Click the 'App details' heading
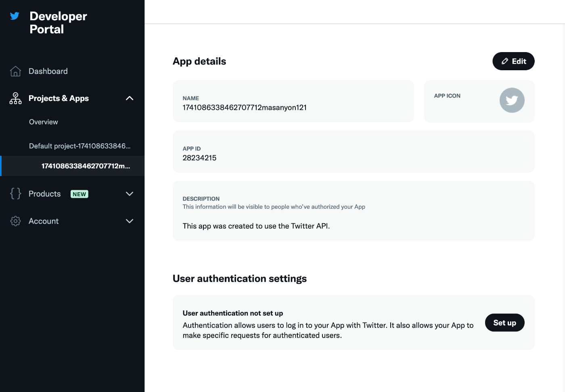This screenshot has height=392, width=565. point(199,61)
